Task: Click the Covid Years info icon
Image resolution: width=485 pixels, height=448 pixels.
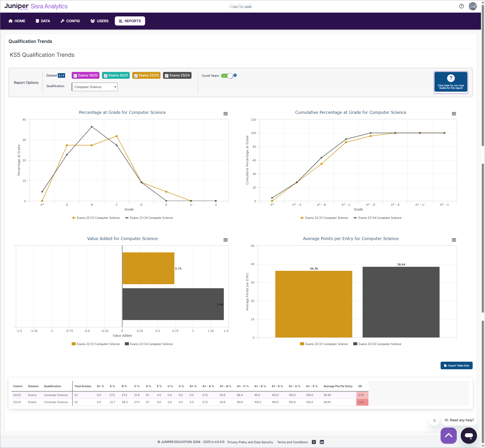Action: 235,75
